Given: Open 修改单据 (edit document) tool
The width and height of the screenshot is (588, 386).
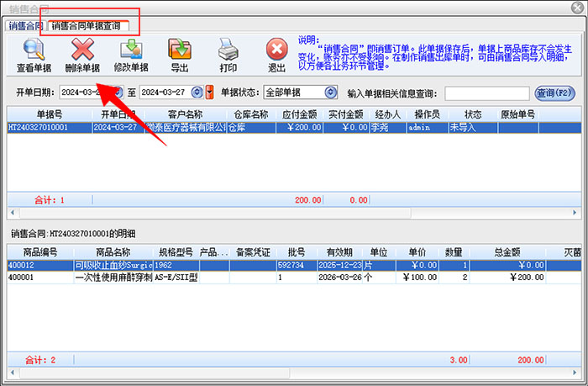Looking at the screenshot, I should click(x=130, y=55).
